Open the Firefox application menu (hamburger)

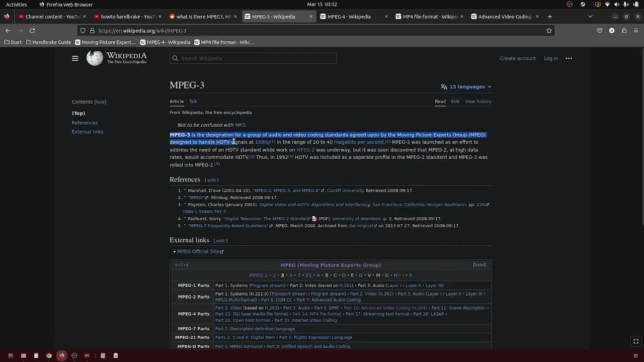point(636,31)
